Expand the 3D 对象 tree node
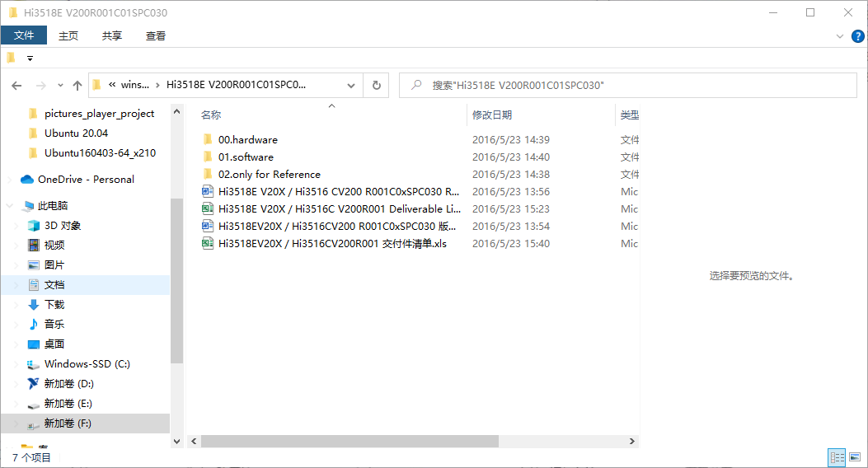The height and width of the screenshot is (468, 868). coord(16,226)
